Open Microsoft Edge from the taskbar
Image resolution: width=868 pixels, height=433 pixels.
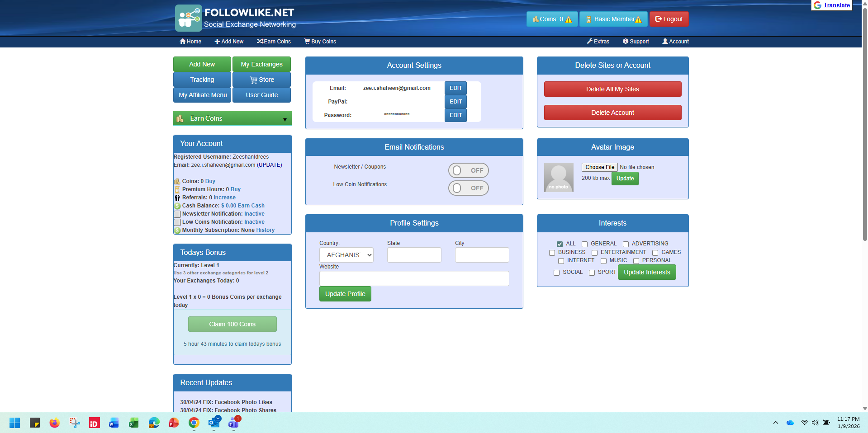pyautogui.click(x=154, y=423)
